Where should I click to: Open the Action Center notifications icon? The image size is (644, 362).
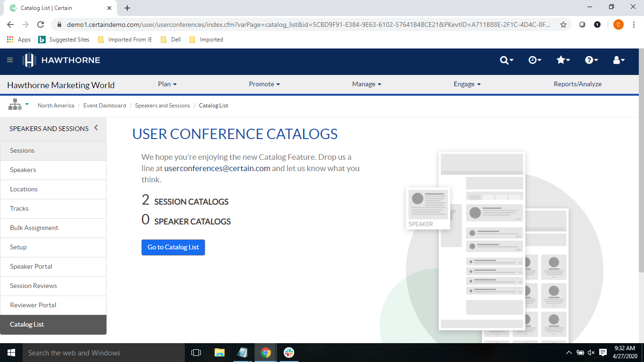(x=603, y=353)
